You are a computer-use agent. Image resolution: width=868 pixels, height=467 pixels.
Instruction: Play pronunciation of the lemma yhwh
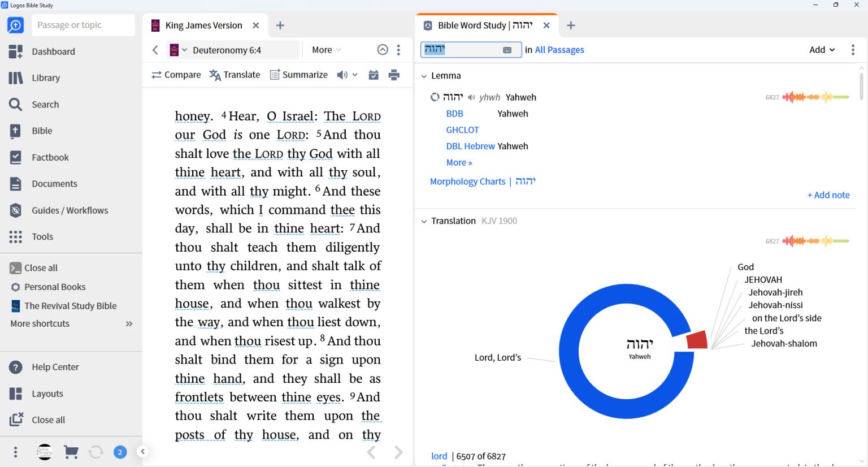coord(471,97)
